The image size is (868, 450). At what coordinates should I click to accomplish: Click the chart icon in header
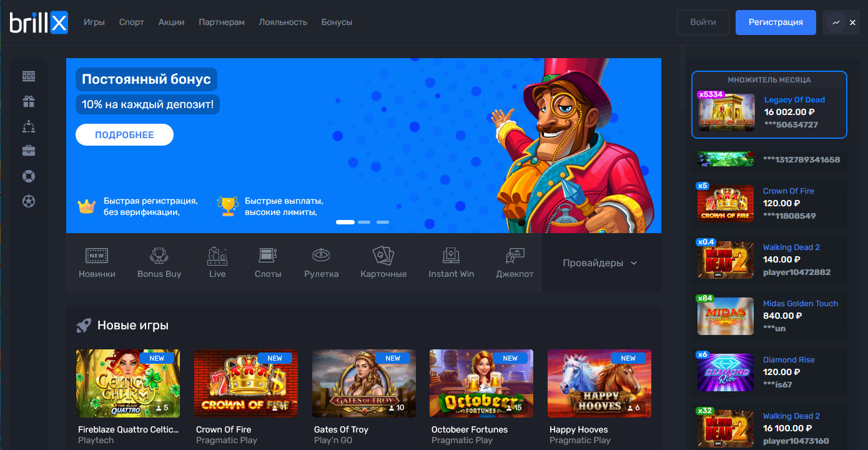click(x=836, y=22)
